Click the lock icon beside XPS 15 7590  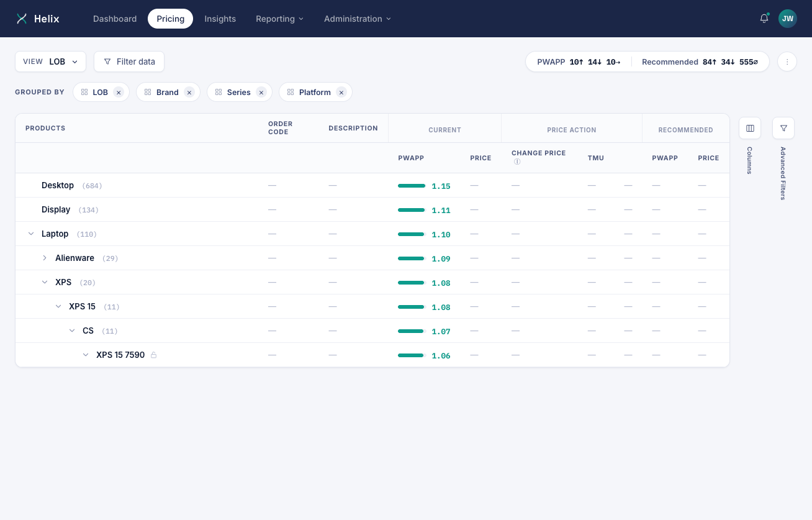click(x=154, y=355)
